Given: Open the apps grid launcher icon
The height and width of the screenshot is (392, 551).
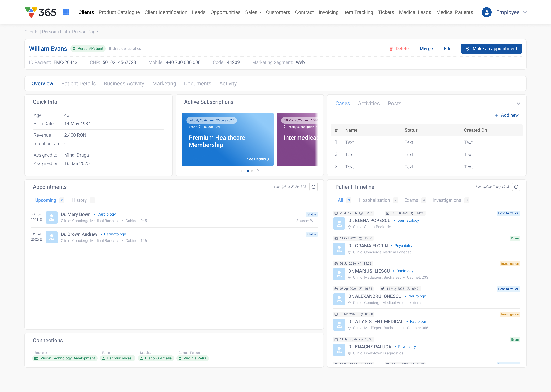Looking at the screenshot, I should tap(66, 12).
